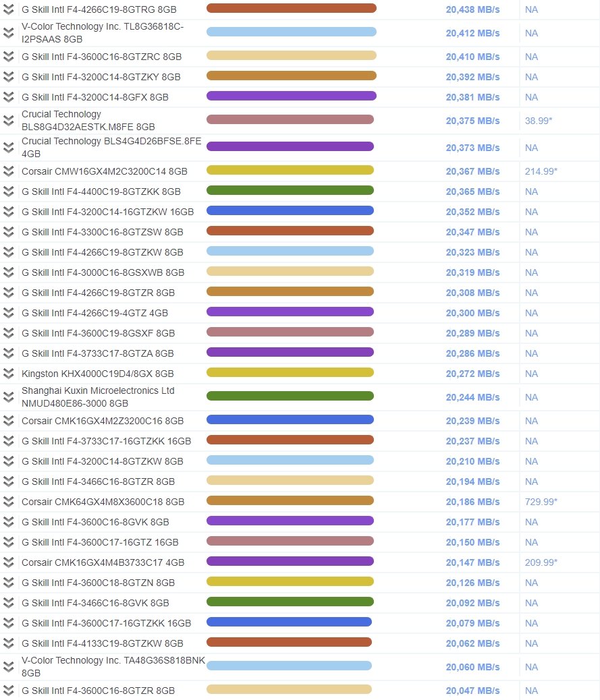Screen dimensions: 600x700
Task: Expand chevron for G Skill F4-3600C19-8GSXF
Action: tap(9, 333)
